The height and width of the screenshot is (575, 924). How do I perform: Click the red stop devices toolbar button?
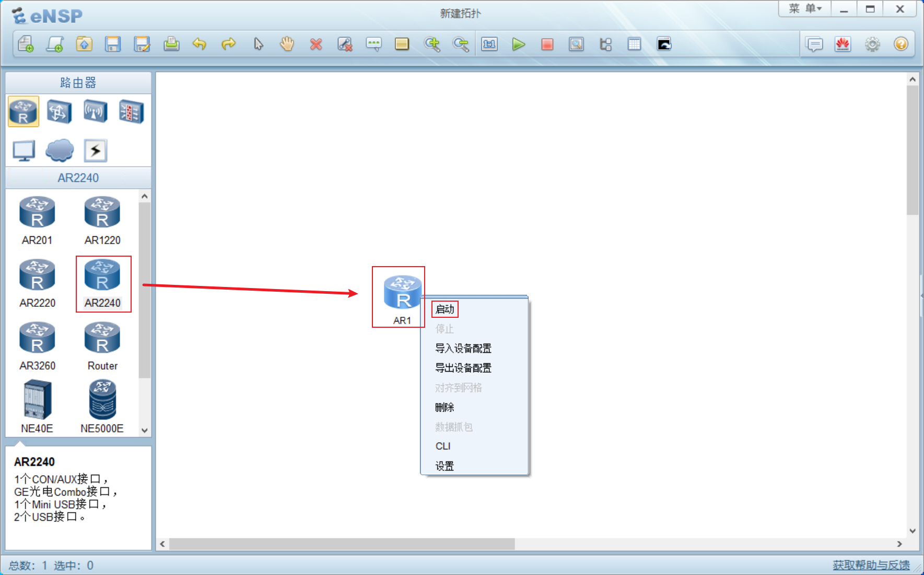pos(547,44)
